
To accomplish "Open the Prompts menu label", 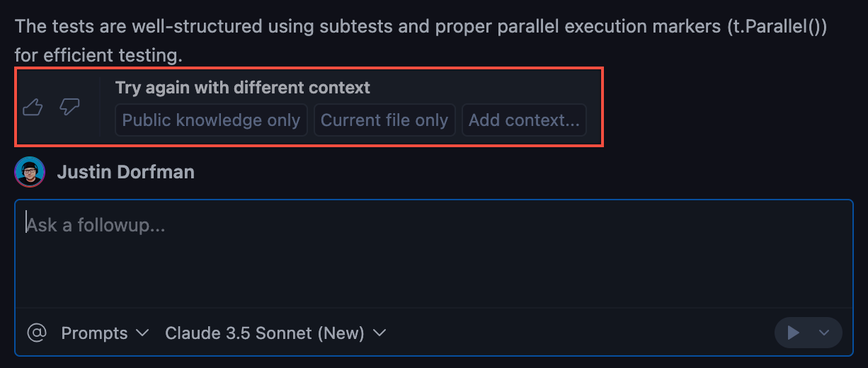I will 95,333.
